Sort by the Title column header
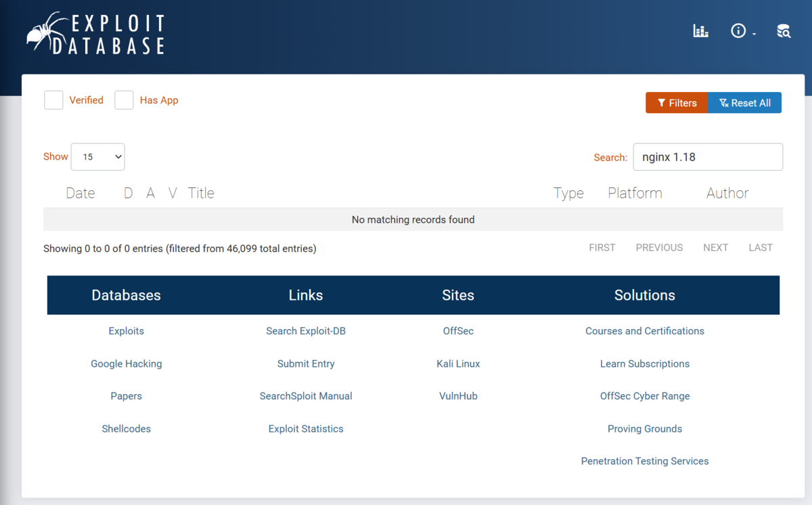Viewport: 812px width, 505px height. click(201, 193)
